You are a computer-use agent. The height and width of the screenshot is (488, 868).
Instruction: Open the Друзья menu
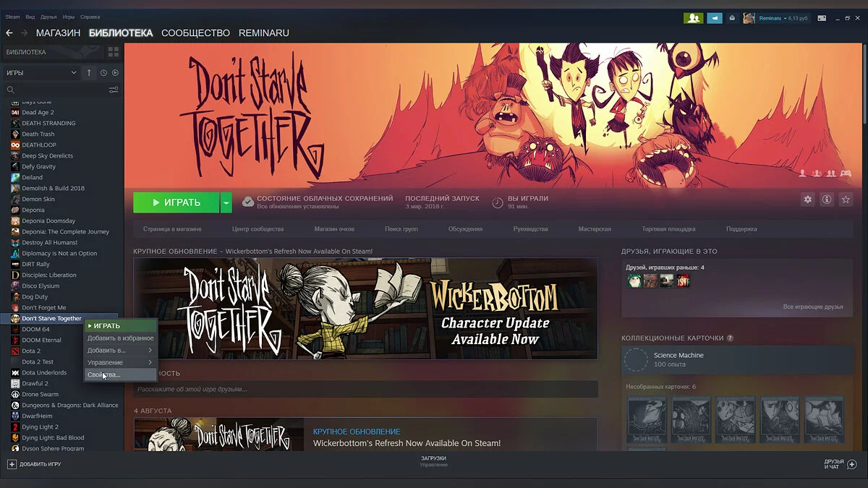pyautogui.click(x=49, y=17)
